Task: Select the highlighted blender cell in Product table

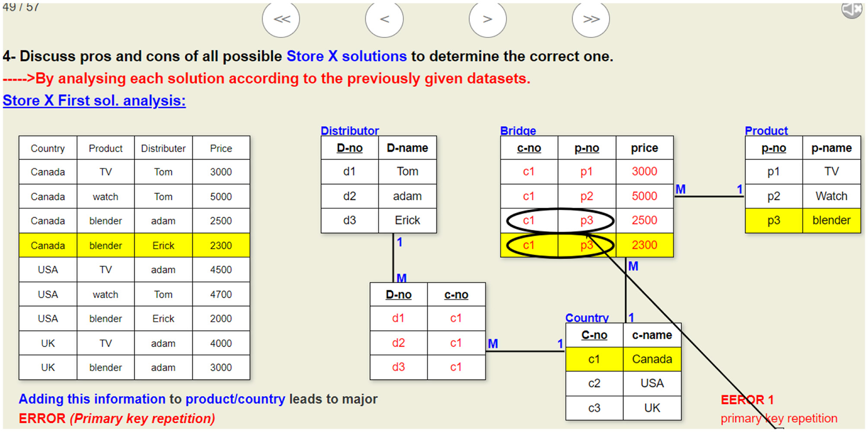Action: pyautogui.click(x=831, y=220)
